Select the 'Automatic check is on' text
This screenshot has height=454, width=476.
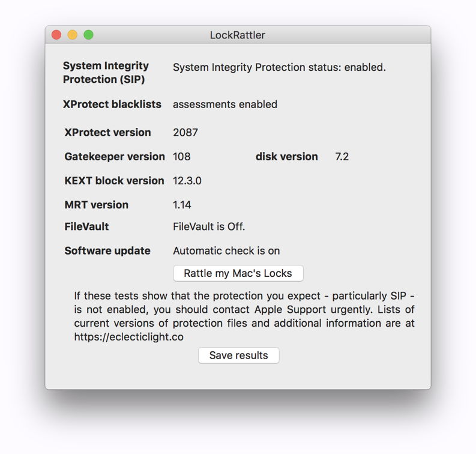coord(226,251)
